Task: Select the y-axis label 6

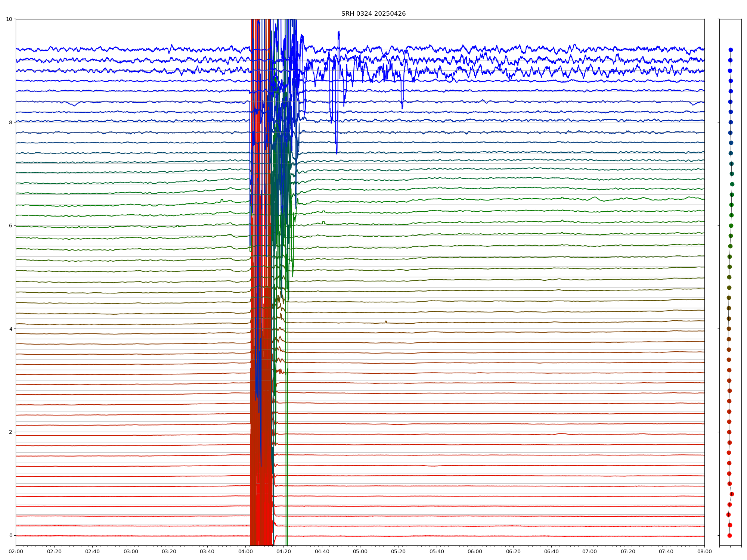Action: click(x=10, y=225)
